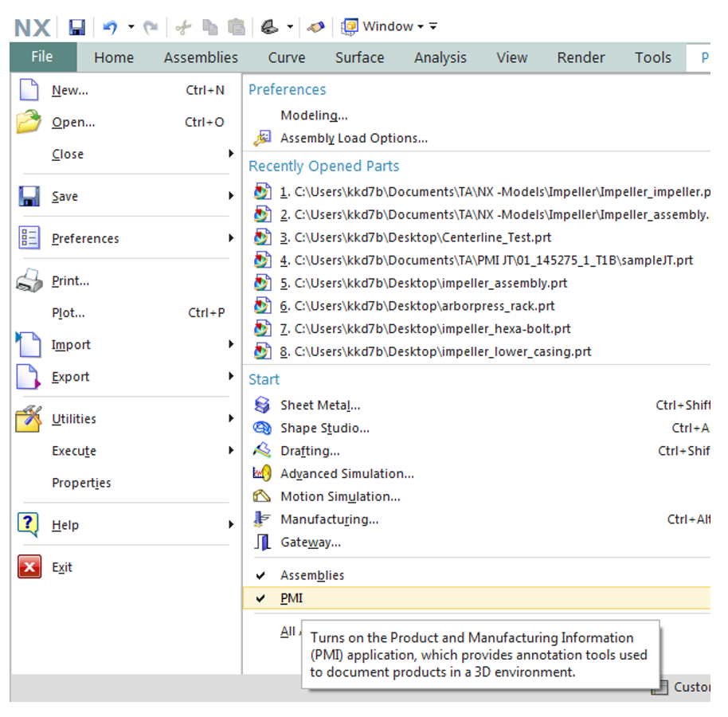The image size is (728, 717).
Task: Click the Cut scissors icon
Action: (x=183, y=27)
